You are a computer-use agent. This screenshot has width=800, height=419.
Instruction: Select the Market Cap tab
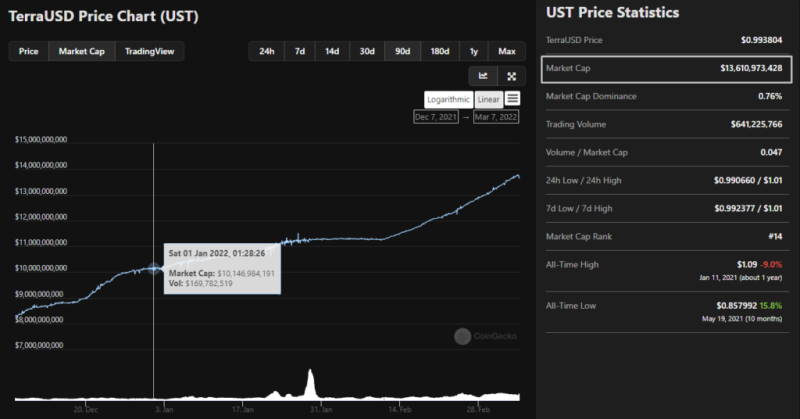pos(82,51)
